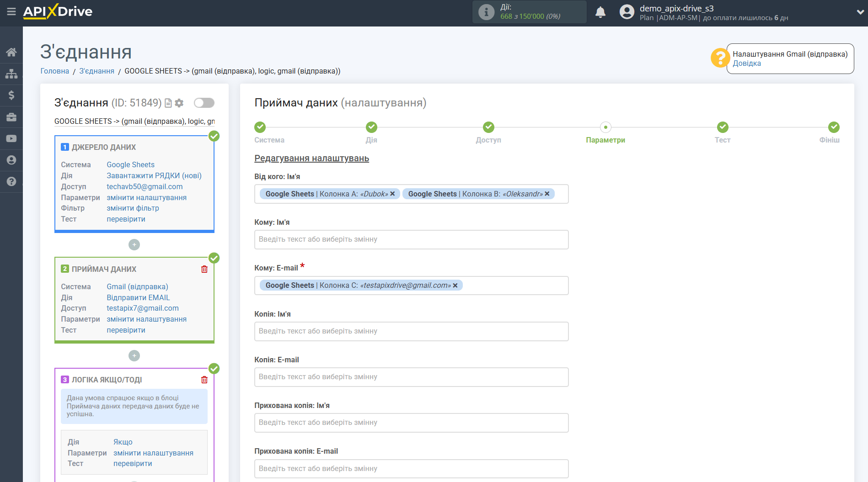
Task: Focus the Кому: E-mail field
Action: click(412, 286)
